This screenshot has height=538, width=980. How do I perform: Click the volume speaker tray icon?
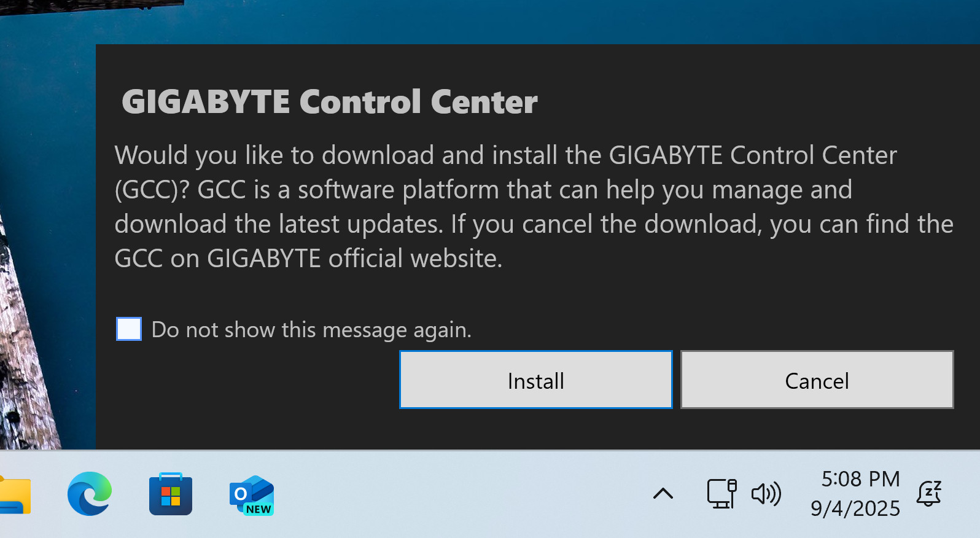click(766, 494)
